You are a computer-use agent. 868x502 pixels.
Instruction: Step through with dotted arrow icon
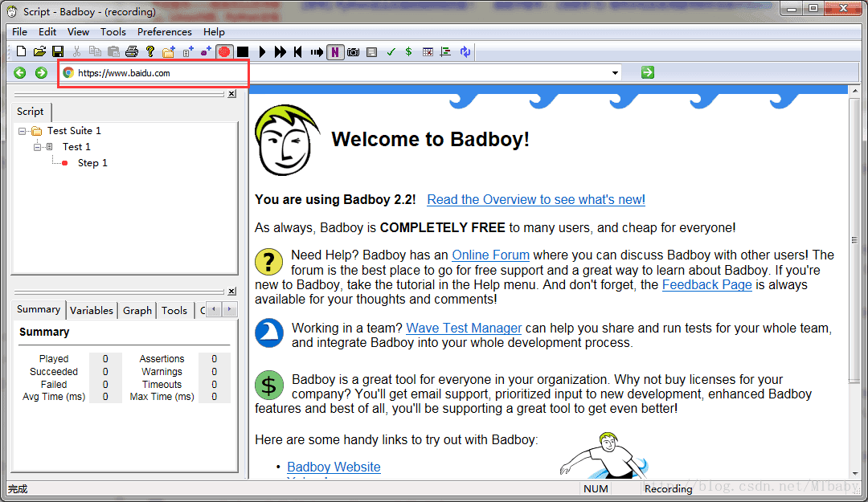click(x=317, y=51)
